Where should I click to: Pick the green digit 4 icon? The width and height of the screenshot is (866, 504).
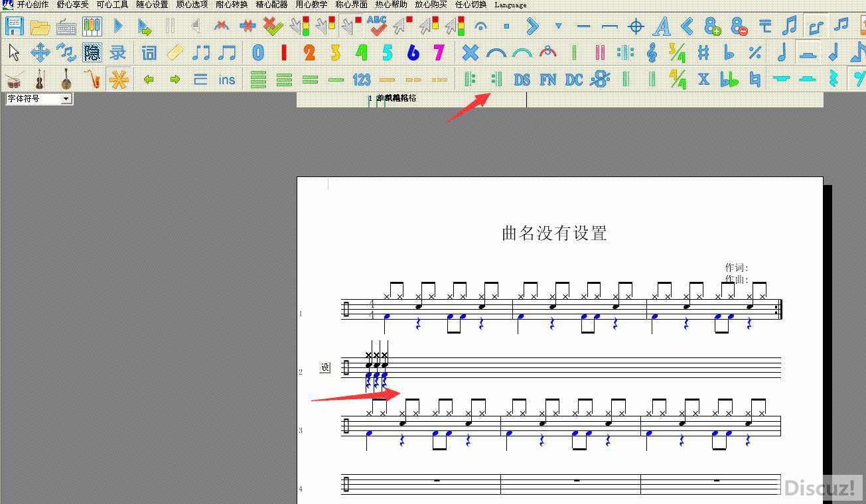[x=362, y=52]
